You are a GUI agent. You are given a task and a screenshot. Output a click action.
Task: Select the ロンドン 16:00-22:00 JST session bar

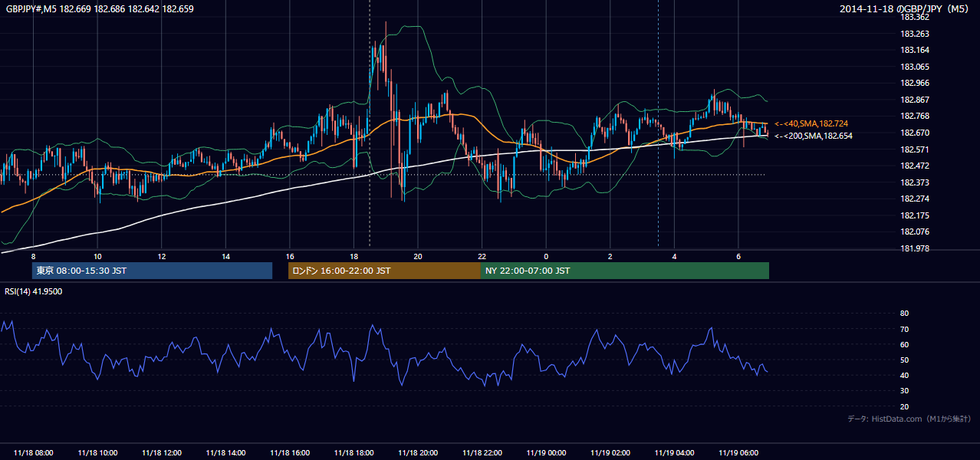(x=384, y=271)
